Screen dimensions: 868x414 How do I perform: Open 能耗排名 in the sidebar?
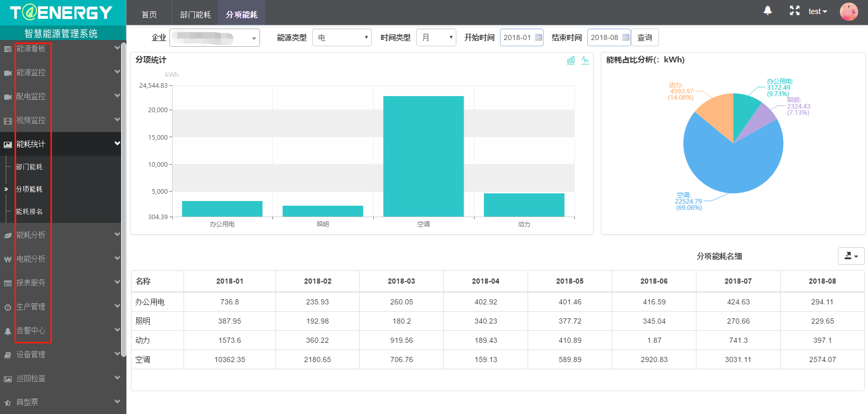pos(30,211)
